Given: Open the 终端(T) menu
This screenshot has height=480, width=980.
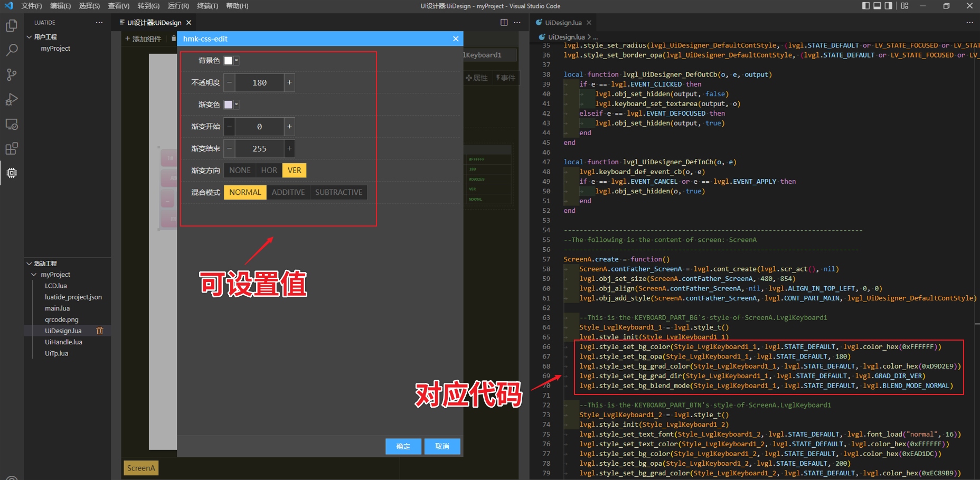Looking at the screenshot, I should click(207, 6).
